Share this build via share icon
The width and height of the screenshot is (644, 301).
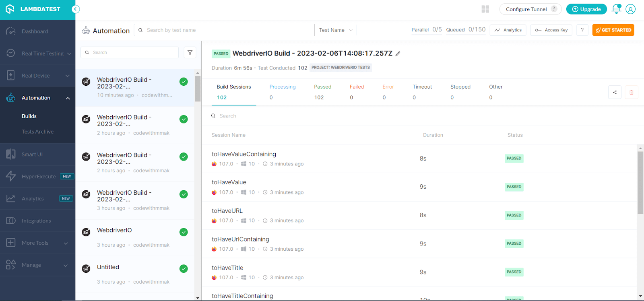[x=615, y=93]
